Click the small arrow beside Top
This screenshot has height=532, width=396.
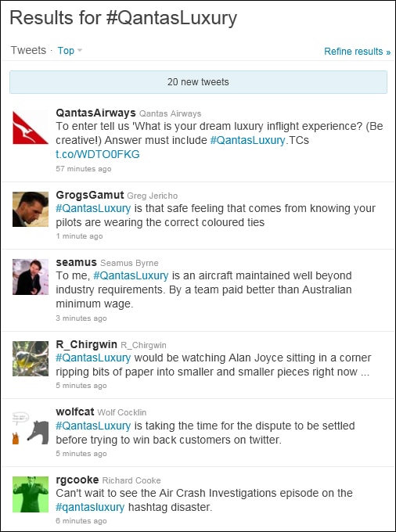click(80, 51)
